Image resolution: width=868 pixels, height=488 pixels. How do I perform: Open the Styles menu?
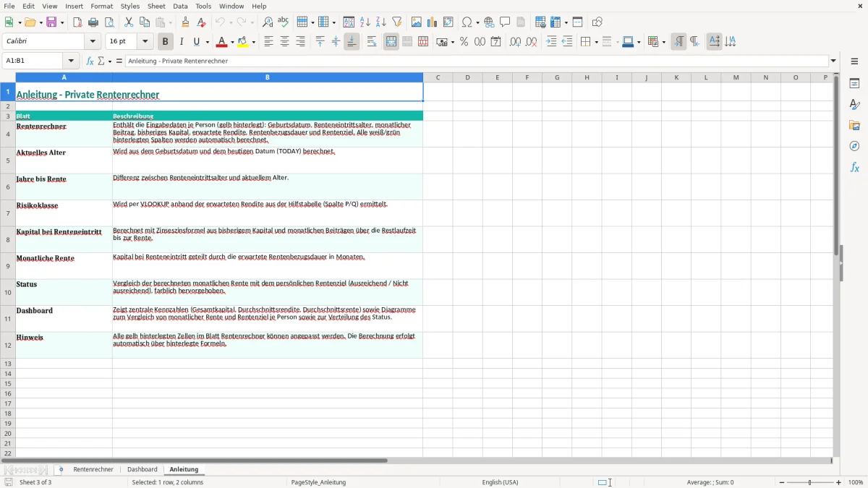(x=130, y=6)
